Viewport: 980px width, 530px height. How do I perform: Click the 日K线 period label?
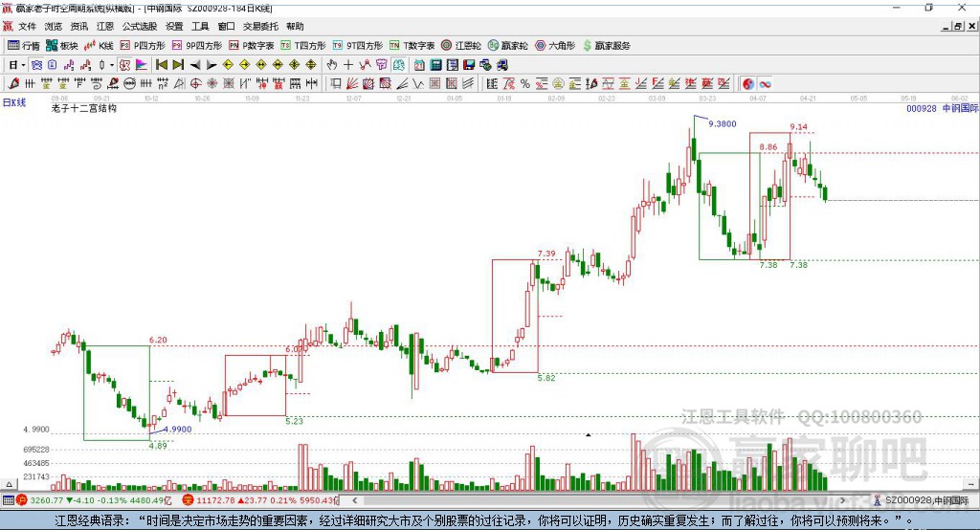14,102
